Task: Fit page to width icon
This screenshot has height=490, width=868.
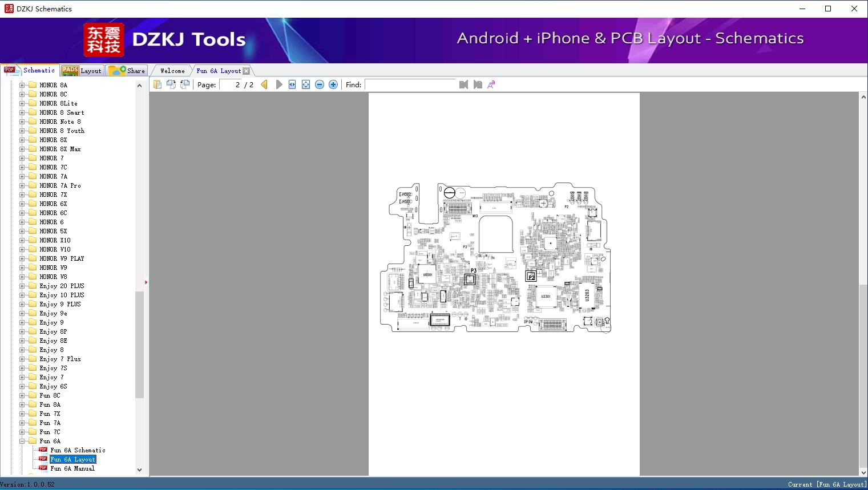Action: coord(292,84)
